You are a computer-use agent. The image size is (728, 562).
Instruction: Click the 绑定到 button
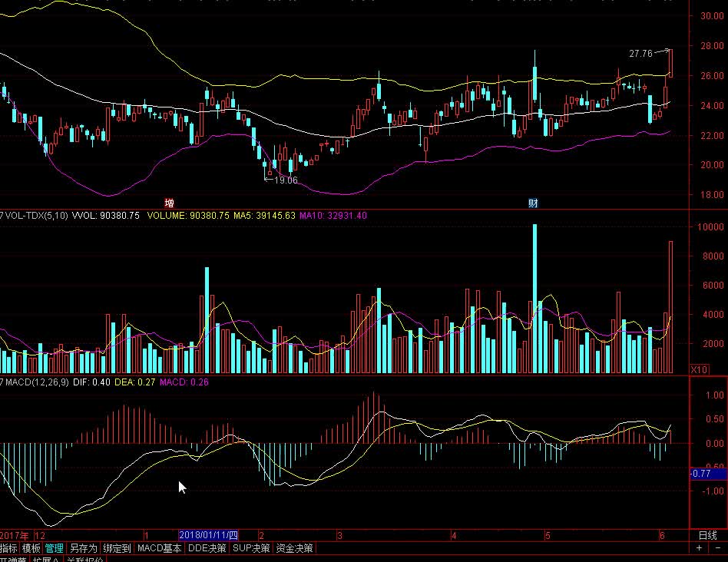click(x=117, y=549)
